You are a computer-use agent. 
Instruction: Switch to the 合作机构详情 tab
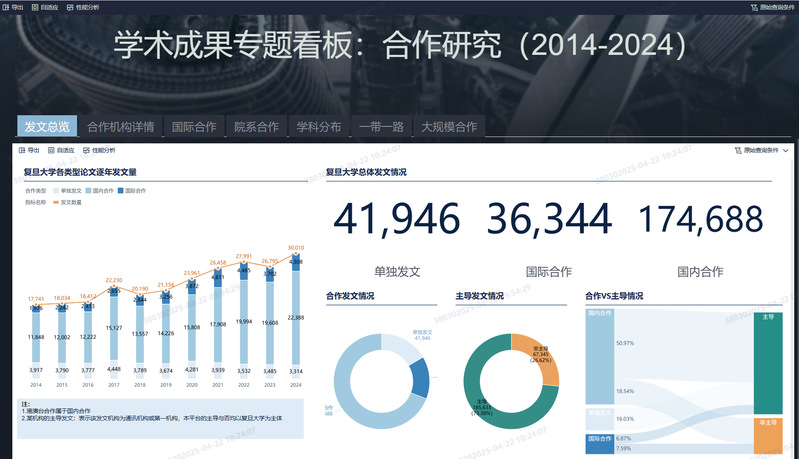click(x=120, y=127)
